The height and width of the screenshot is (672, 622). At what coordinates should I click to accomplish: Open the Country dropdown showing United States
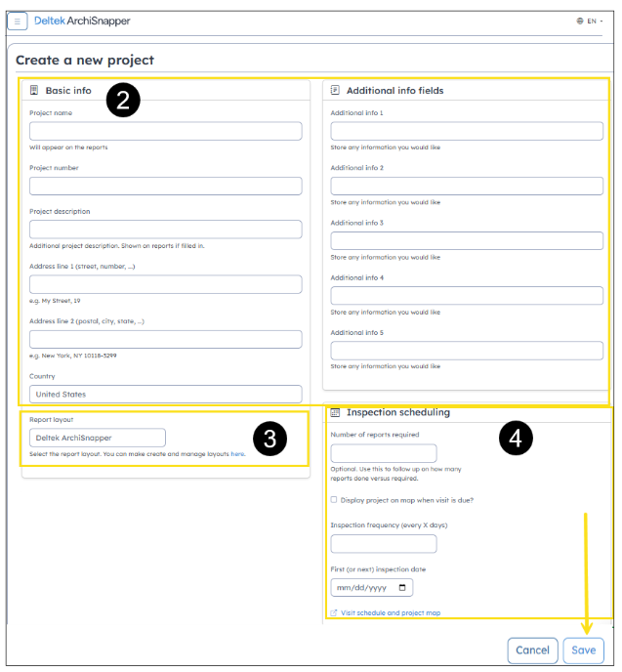166,394
